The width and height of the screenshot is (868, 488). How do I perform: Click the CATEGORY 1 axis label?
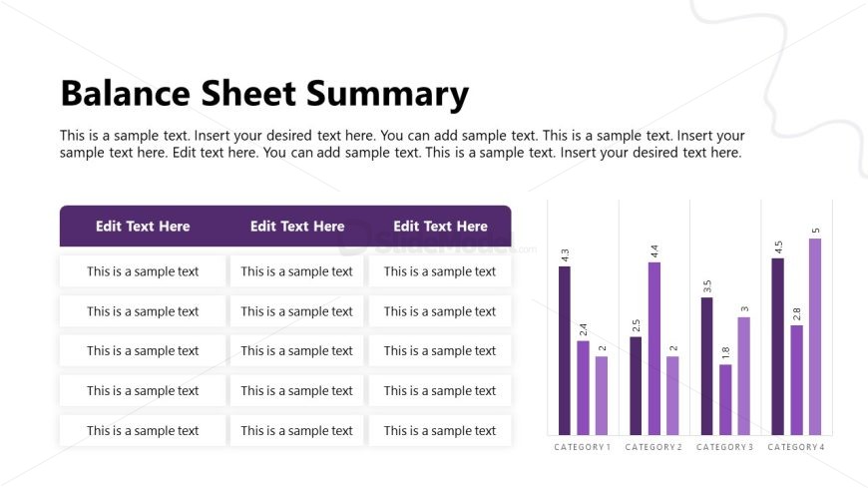[x=583, y=447]
